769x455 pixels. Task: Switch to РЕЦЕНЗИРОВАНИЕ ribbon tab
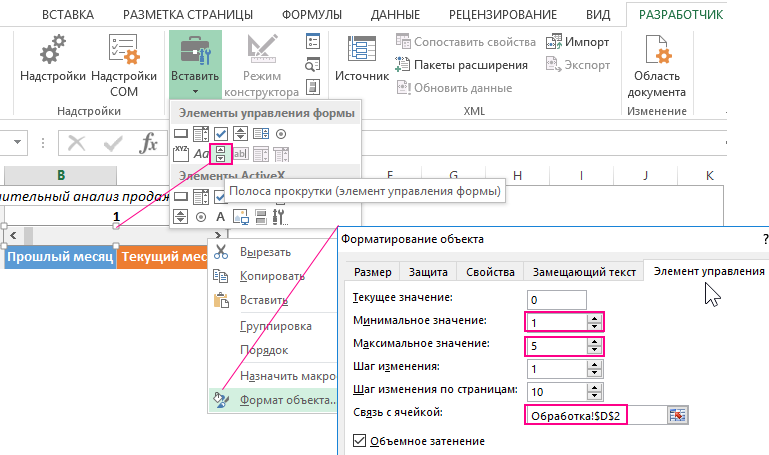503,15
